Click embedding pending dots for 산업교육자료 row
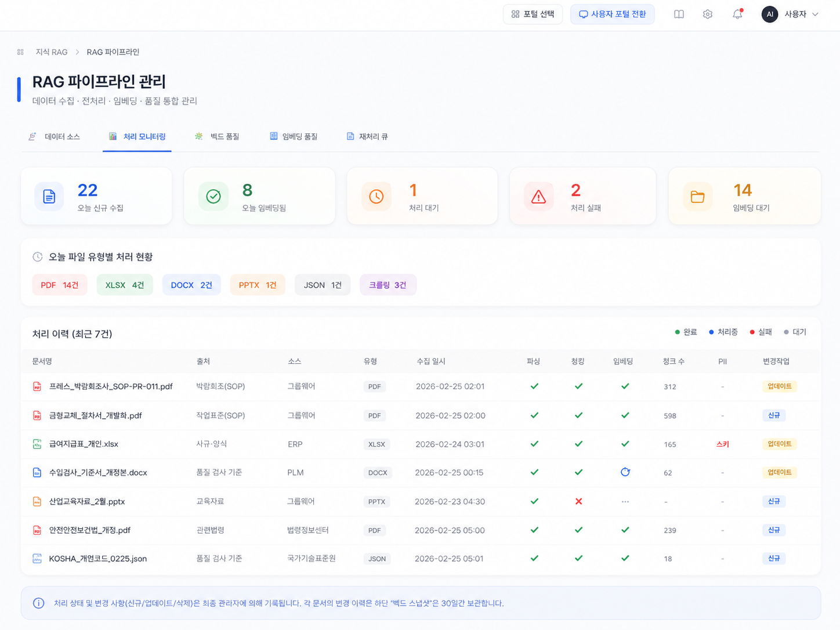The height and width of the screenshot is (630, 840). click(625, 501)
